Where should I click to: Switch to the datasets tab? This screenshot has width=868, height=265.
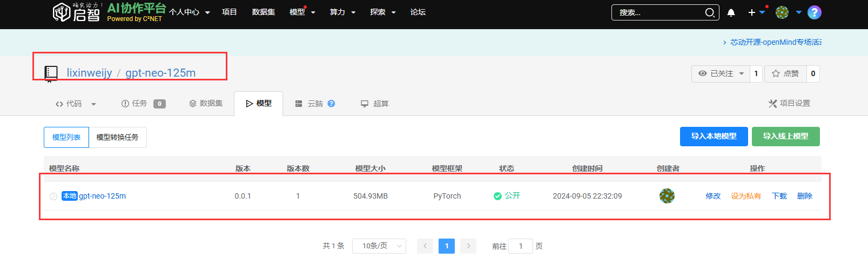[x=206, y=104]
